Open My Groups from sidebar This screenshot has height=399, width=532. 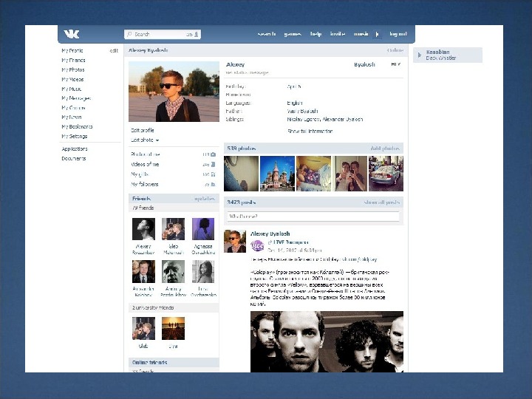pyautogui.click(x=73, y=108)
